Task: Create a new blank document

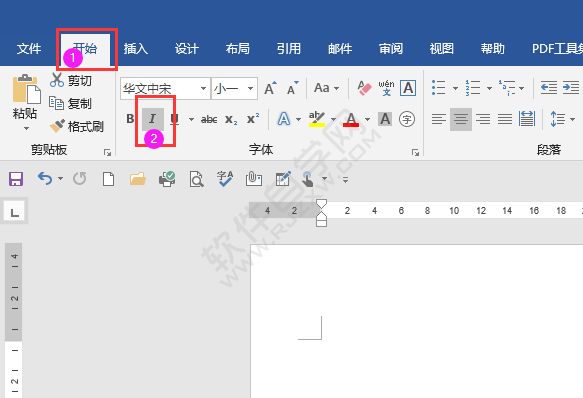Action: 108,179
